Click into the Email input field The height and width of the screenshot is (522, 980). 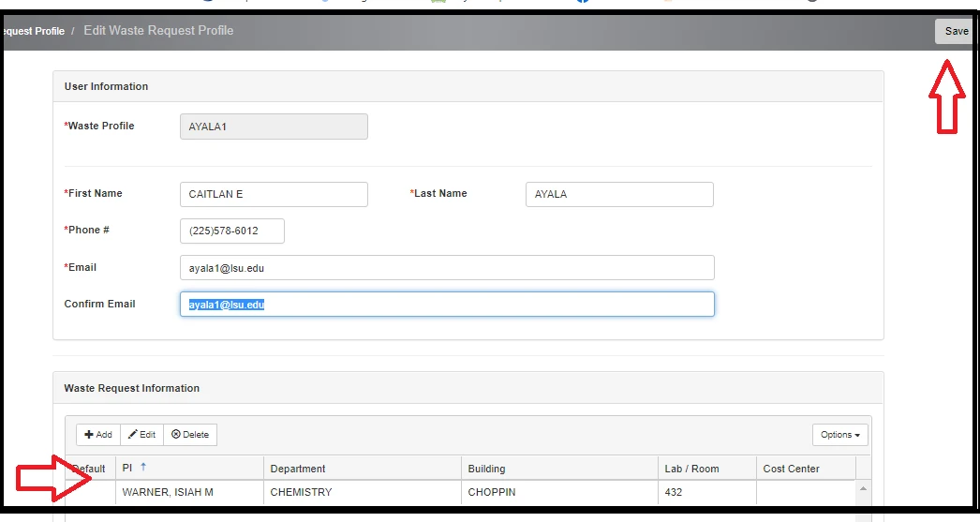[x=447, y=268]
